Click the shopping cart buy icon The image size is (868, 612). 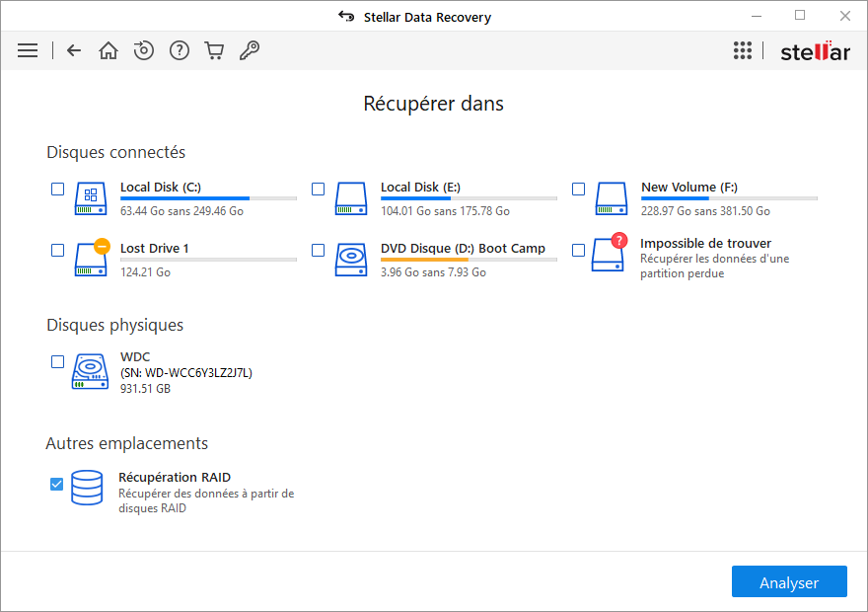point(214,50)
